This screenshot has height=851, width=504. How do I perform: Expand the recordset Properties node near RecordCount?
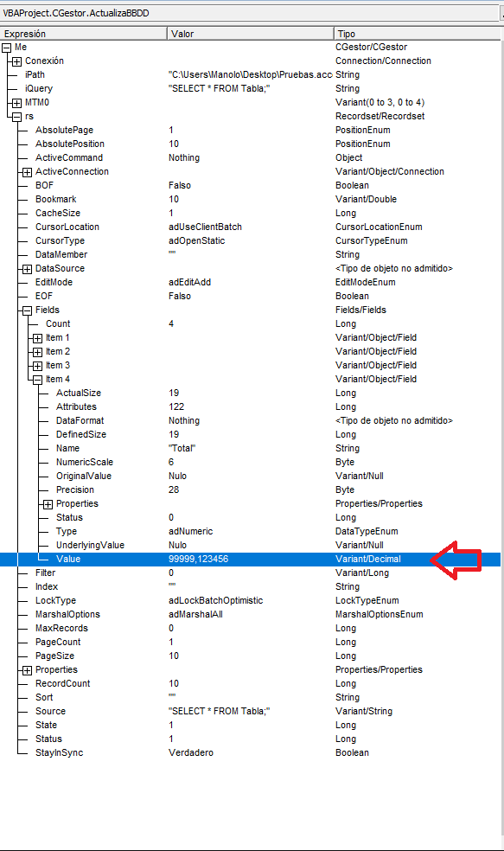27,670
